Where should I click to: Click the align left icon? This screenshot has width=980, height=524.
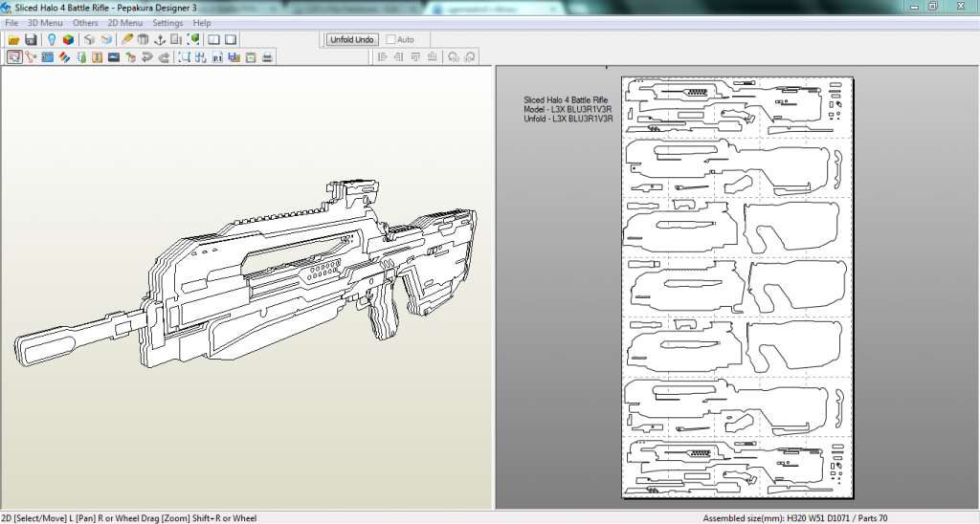[383, 57]
